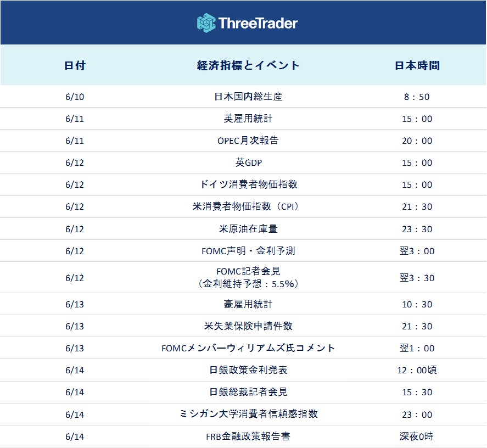Screen dimensions: 487x448
Task: Select the 日付 column header
Action: tap(75, 65)
